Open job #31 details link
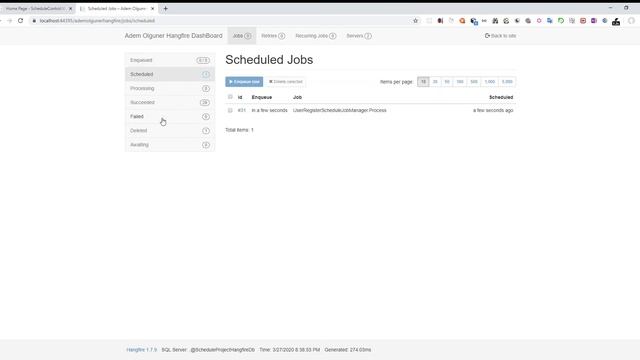 242,110
